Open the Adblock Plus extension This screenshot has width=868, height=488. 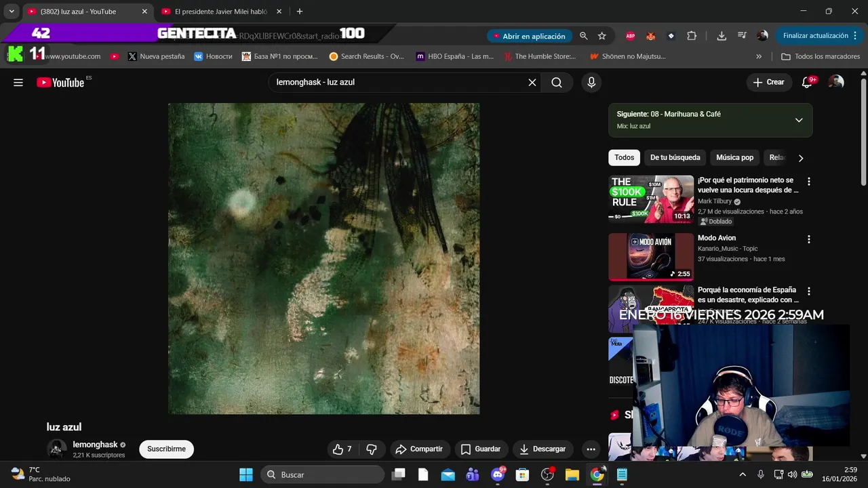[x=631, y=36]
